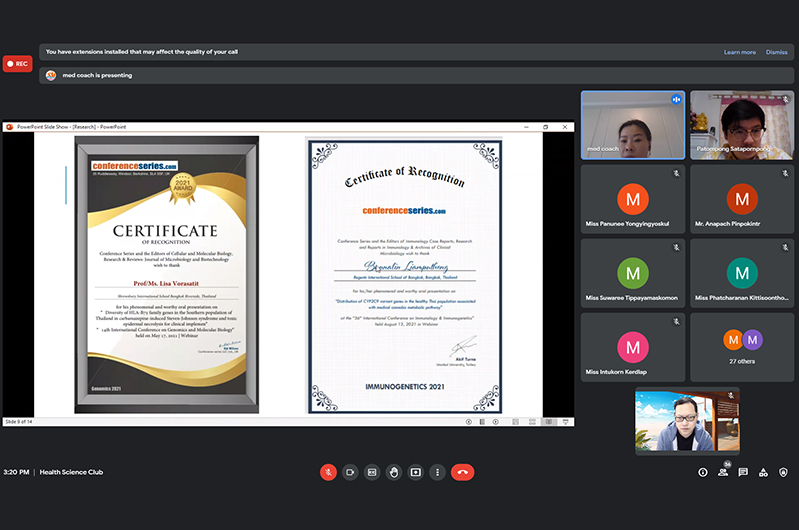Toggle the camera button in the call bar

(x=350, y=472)
